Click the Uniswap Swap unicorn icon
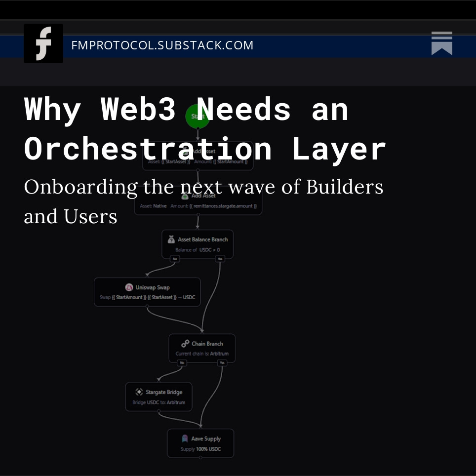 (x=129, y=287)
